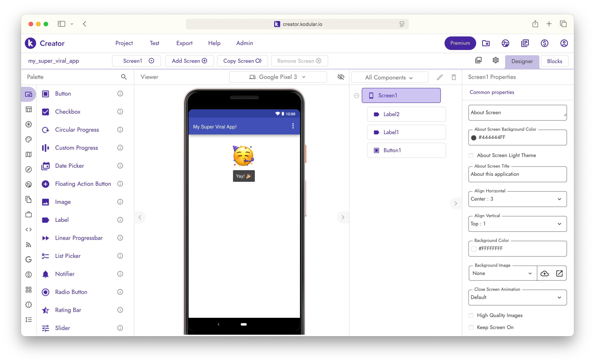Open the Google Pixel 3 device dropdown

click(278, 77)
